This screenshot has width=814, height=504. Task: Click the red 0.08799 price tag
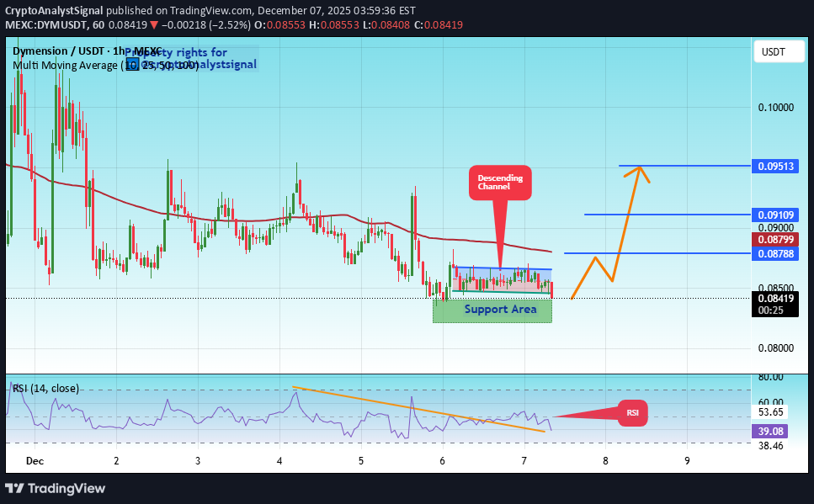tap(774, 240)
